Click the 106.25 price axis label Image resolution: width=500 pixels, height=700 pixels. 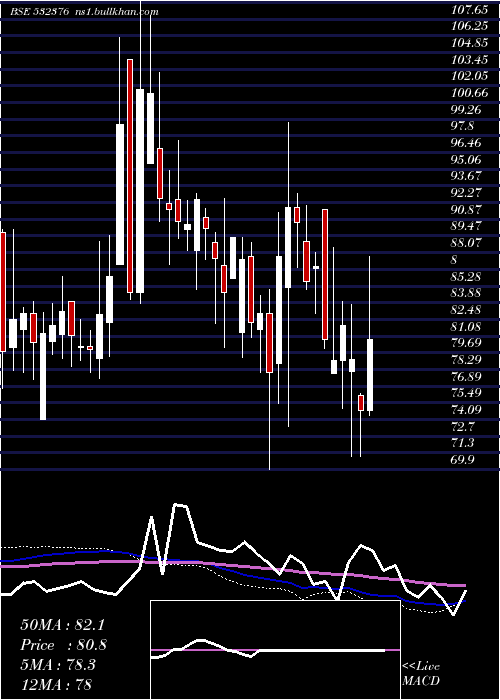[x=468, y=26]
